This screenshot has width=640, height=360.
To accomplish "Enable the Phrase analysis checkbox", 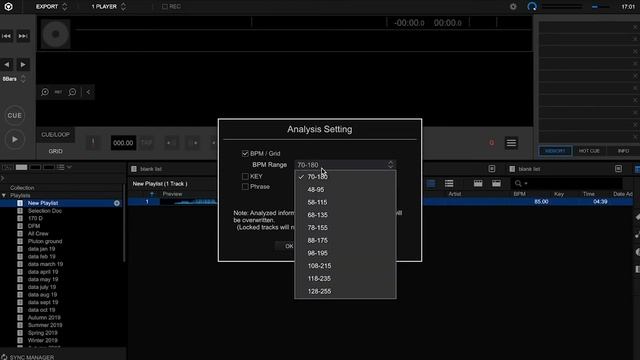I will click(x=245, y=187).
